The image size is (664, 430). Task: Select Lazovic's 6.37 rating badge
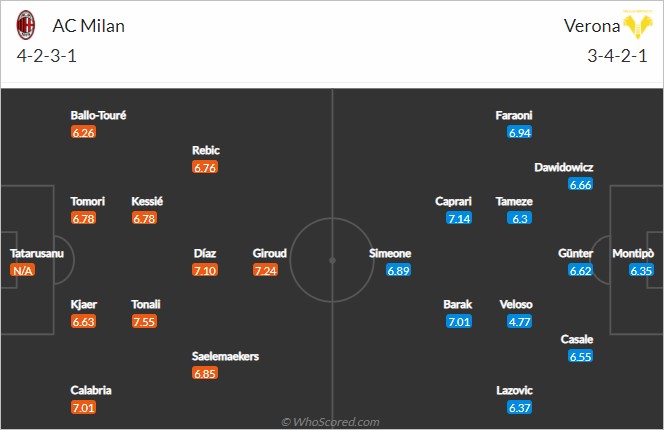pyautogui.click(x=520, y=408)
